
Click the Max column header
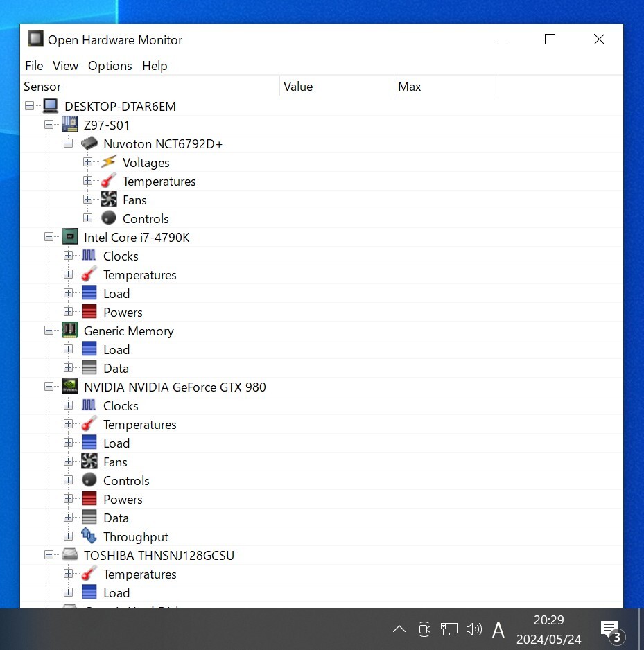[446, 86]
